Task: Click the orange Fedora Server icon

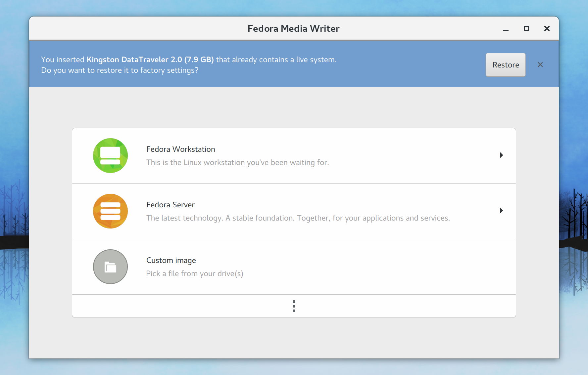Action: click(110, 211)
